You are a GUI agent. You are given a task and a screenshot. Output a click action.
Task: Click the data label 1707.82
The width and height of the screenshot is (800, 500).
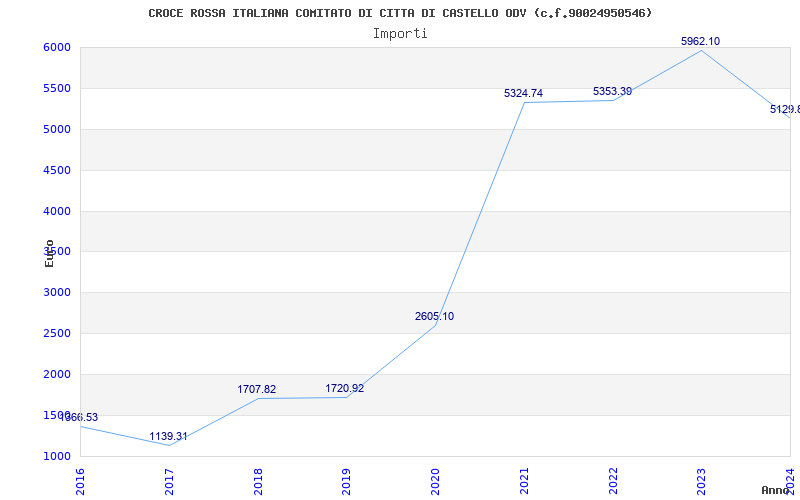pos(257,389)
